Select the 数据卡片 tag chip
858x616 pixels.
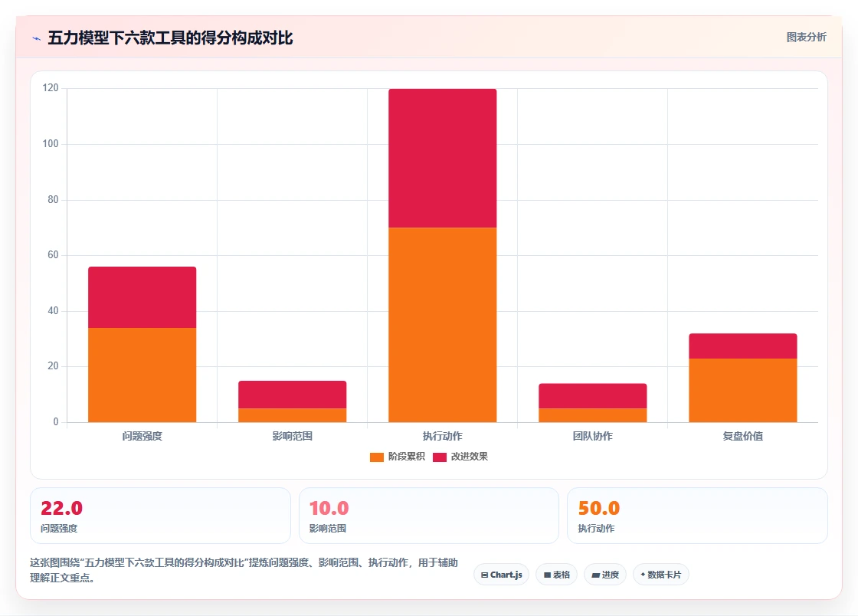click(660, 575)
